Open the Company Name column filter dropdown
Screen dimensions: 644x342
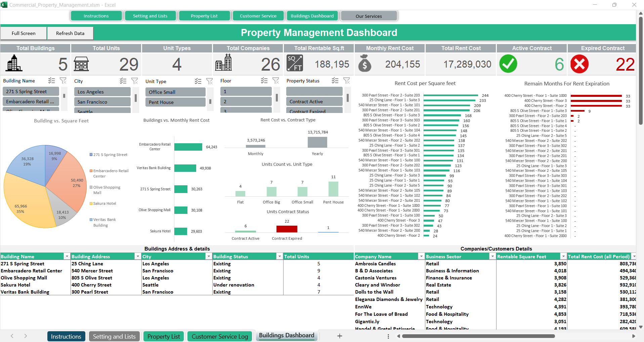click(421, 257)
